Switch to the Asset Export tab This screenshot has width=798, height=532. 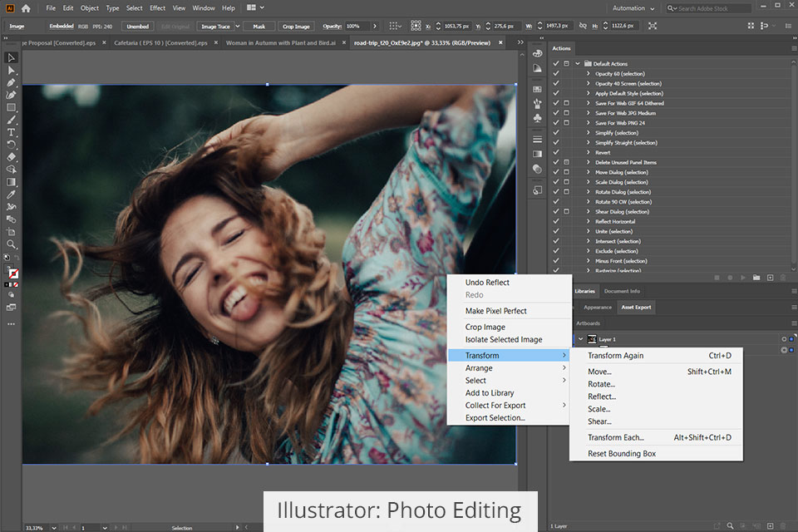[636, 307]
